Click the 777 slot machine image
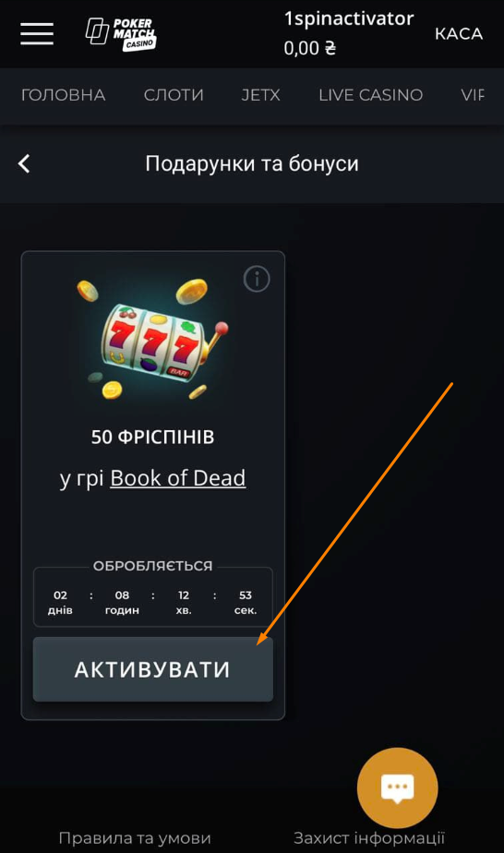This screenshot has width=504, height=853. [x=154, y=338]
